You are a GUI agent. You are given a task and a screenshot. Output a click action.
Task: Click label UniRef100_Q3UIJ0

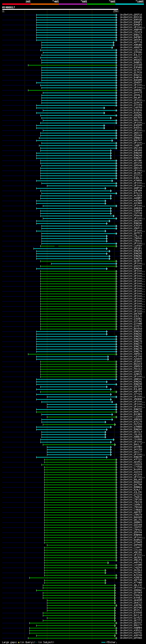[131, 316]
